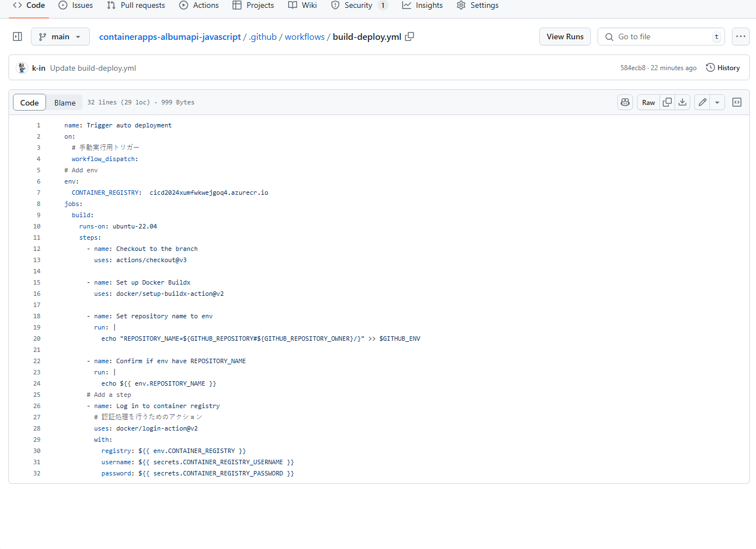This screenshot has height=549, width=756.
Task: Click 'runs-on: ubuntu-22.04' line
Action: pos(118,226)
